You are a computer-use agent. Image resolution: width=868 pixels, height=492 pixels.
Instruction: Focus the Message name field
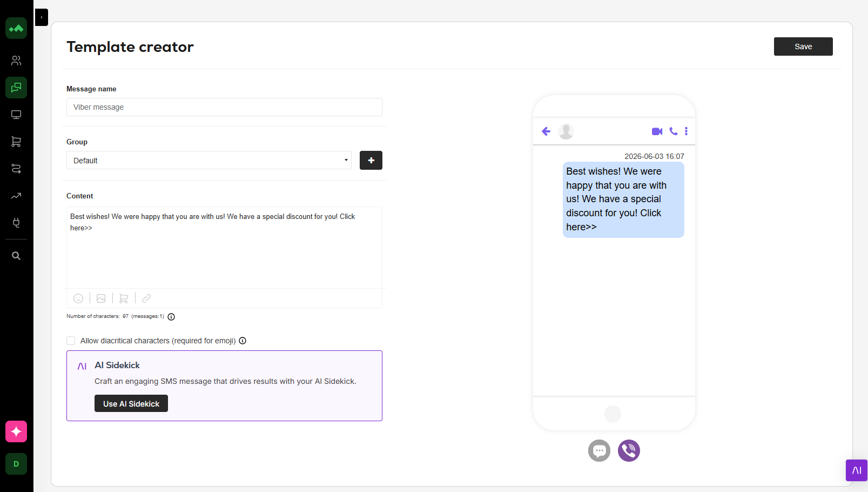[x=224, y=107]
